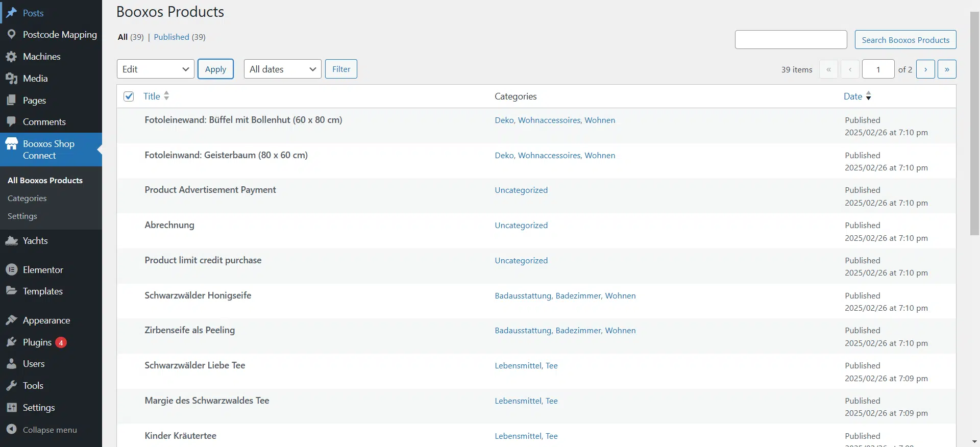Viewport: 980px width, 447px height.
Task: Click the Booxos Shop Connect store icon
Action: pos(11,144)
